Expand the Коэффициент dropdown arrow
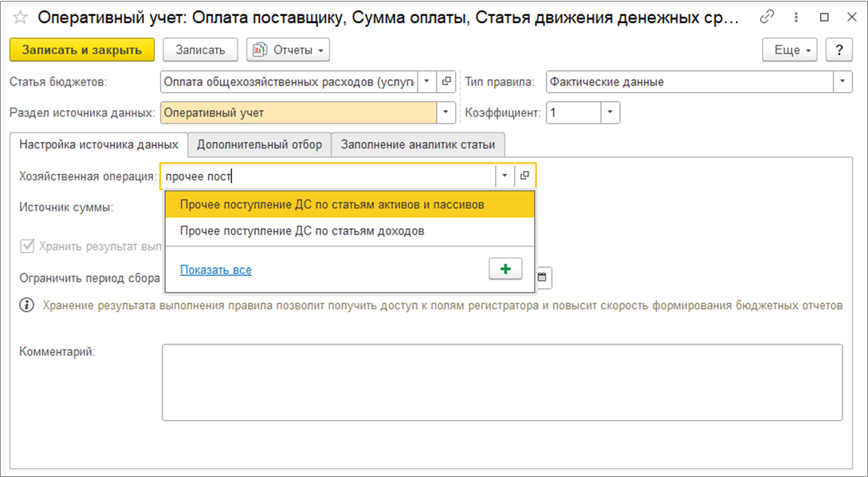The image size is (868, 477). (x=610, y=112)
